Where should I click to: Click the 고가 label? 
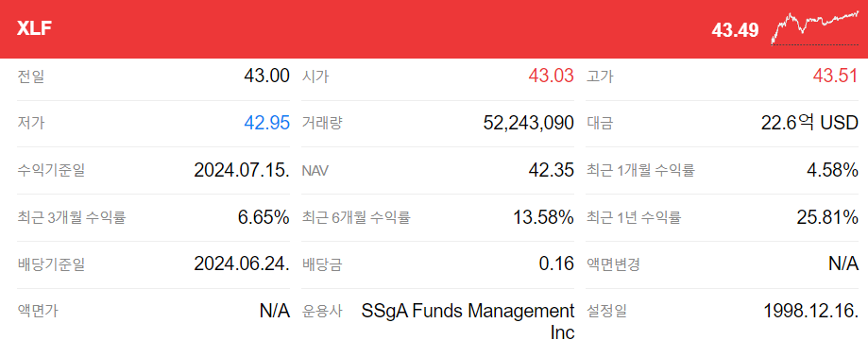coord(600,76)
